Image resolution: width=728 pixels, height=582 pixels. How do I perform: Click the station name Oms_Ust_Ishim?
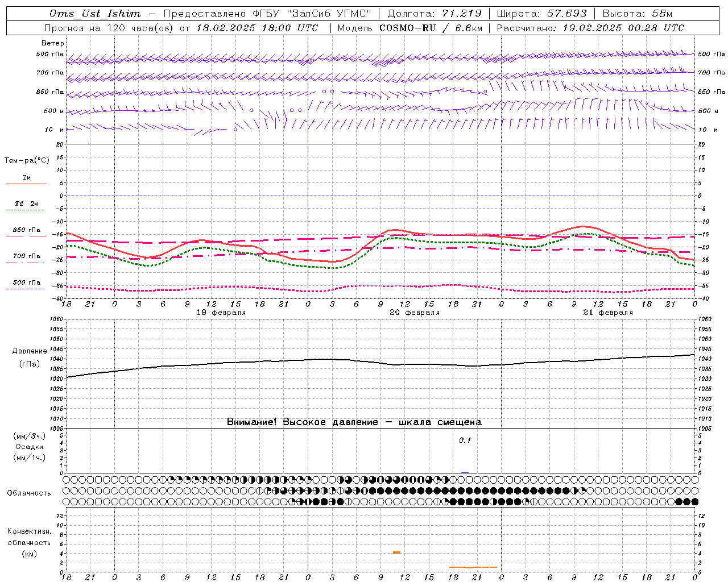(95, 14)
